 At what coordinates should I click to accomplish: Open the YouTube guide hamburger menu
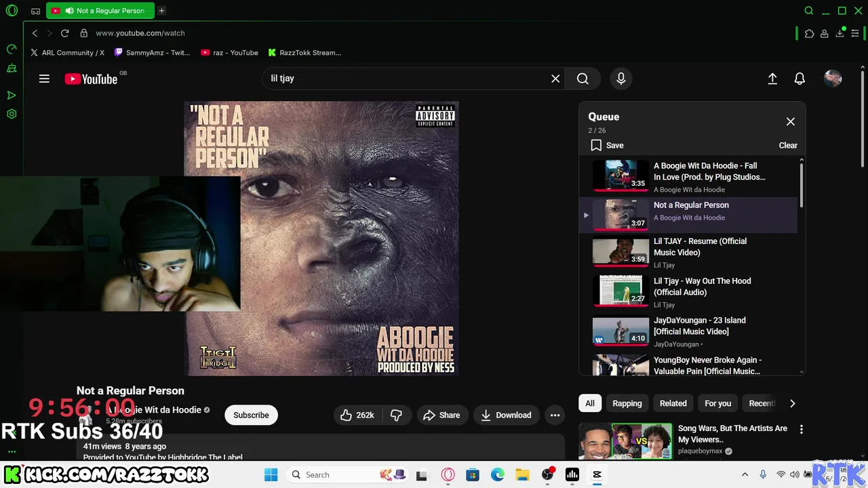[44, 79]
